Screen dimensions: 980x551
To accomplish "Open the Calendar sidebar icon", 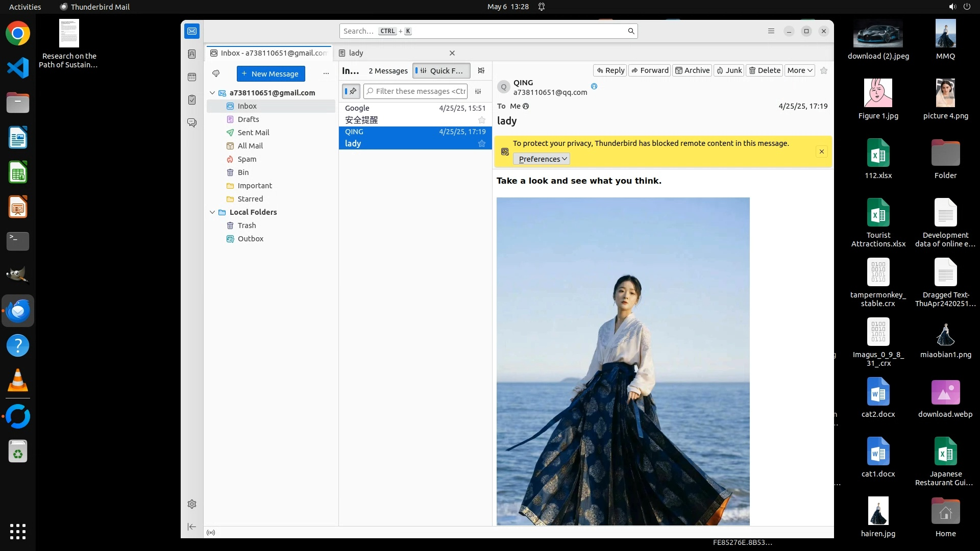I will pos(192,77).
